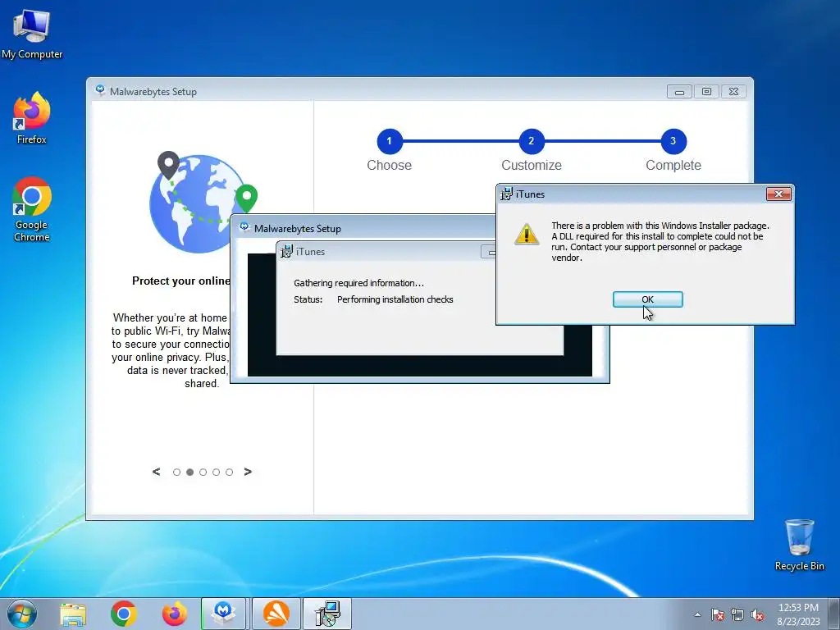Click step 2 Customize circle in Malwarebytes Setup

[x=532, y=141]
